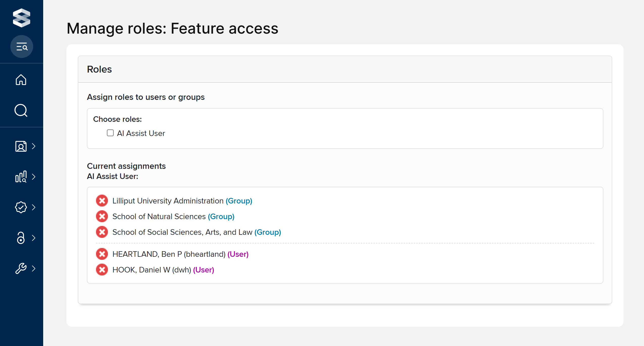The image size is (644, 346).
Task: Remove HOOK, Daniel W user assignment
Action: pos(102,270)
